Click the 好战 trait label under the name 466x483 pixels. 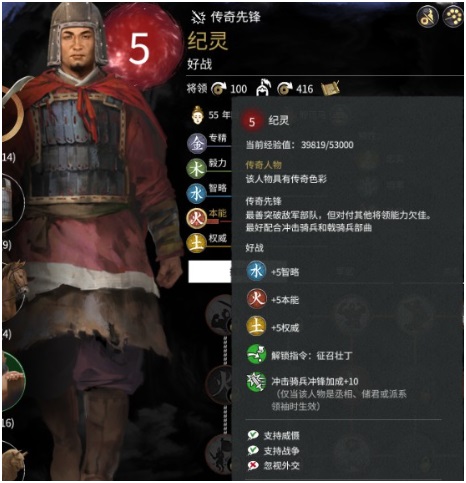[199, 64]
